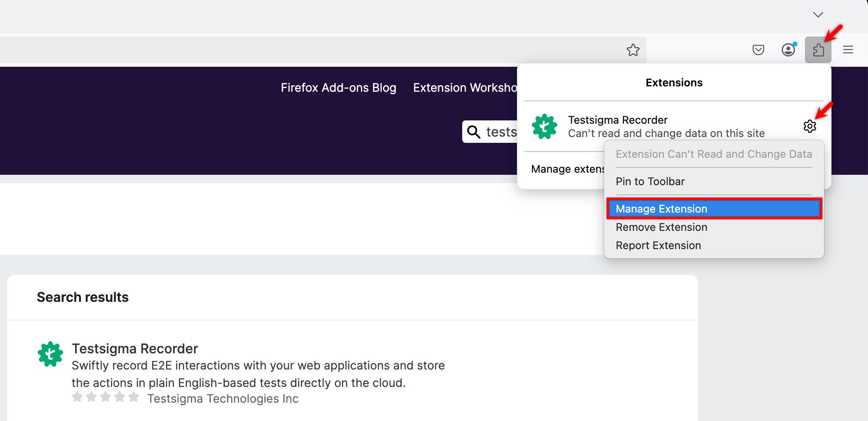868x421 pixels.
Task: Open the gear icon next to Testsigma Recorder
Action: tap(810, 126)
